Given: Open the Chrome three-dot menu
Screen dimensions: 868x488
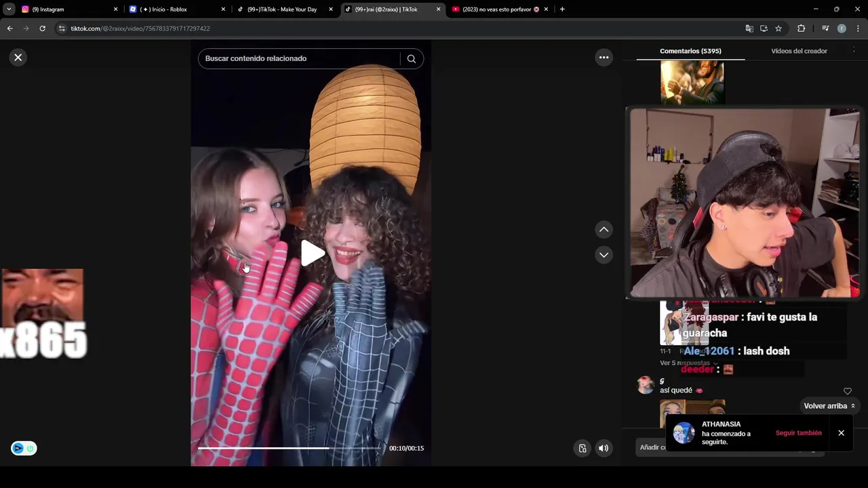Looking at the screenshot, I should coord(858,28).
